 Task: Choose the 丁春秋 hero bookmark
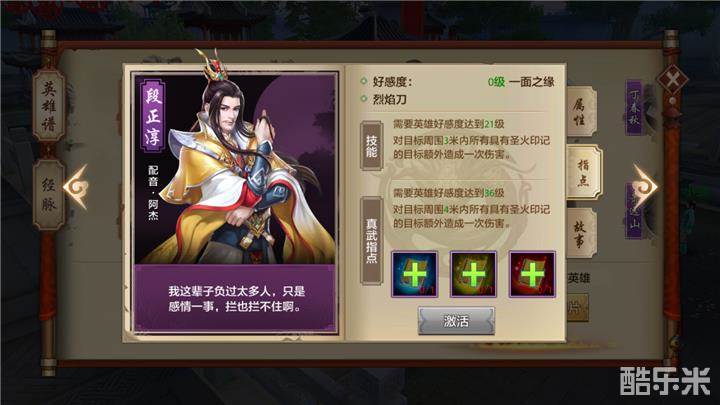(x=634, y=107)
